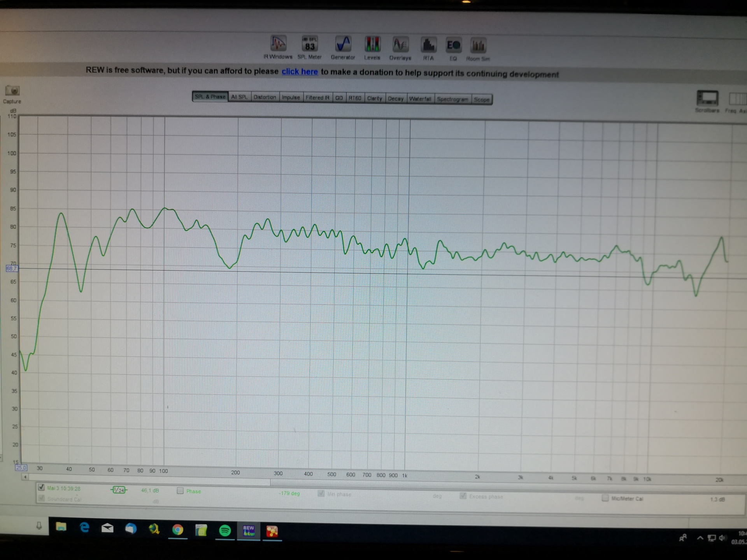
Task: Open the Room Sim tool
Action: click(478, 46)
